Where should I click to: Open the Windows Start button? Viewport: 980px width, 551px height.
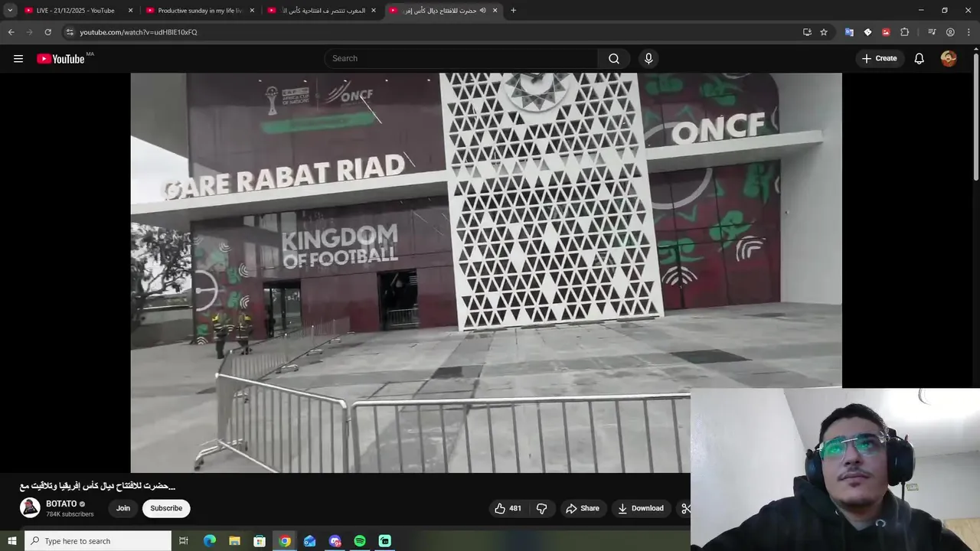11,541
